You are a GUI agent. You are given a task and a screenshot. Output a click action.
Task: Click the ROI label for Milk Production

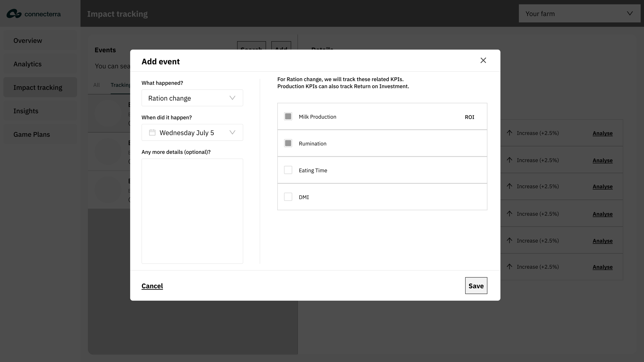pyautogui.click(x=469, y=117)
